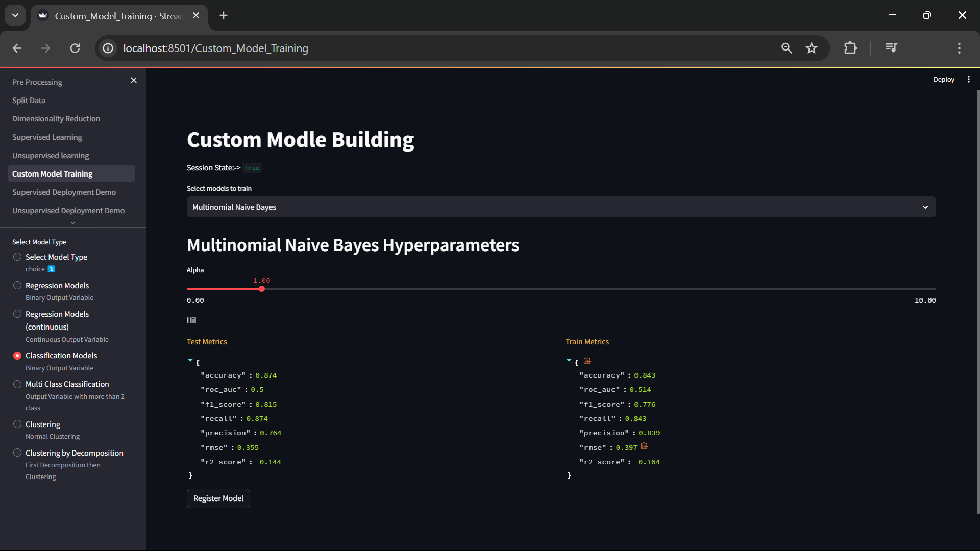Collapse the Train Metrics JSON arrow
This screenshot has height=551, width=980.
pos(569,361)
